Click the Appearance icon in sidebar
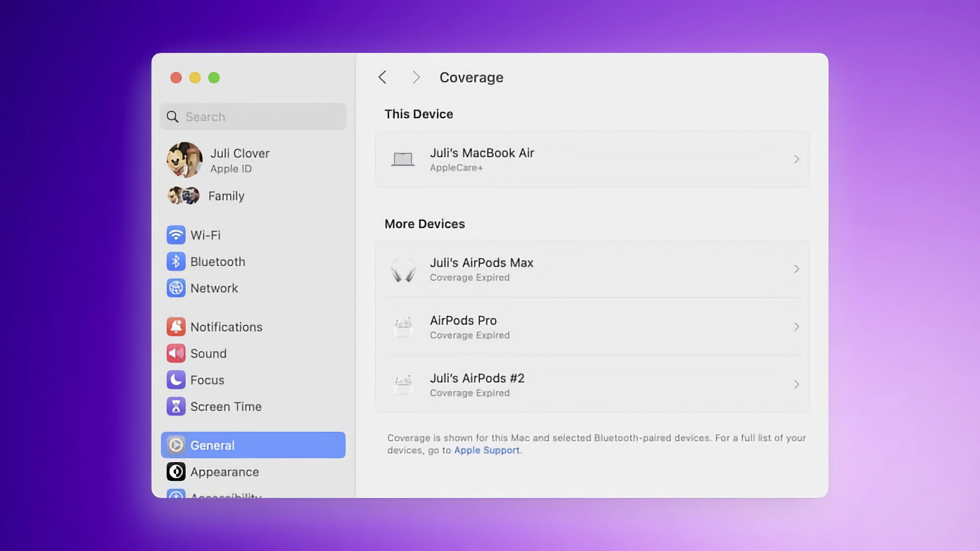Viewport: 980px width, 551px height. (x=176, y=472)
